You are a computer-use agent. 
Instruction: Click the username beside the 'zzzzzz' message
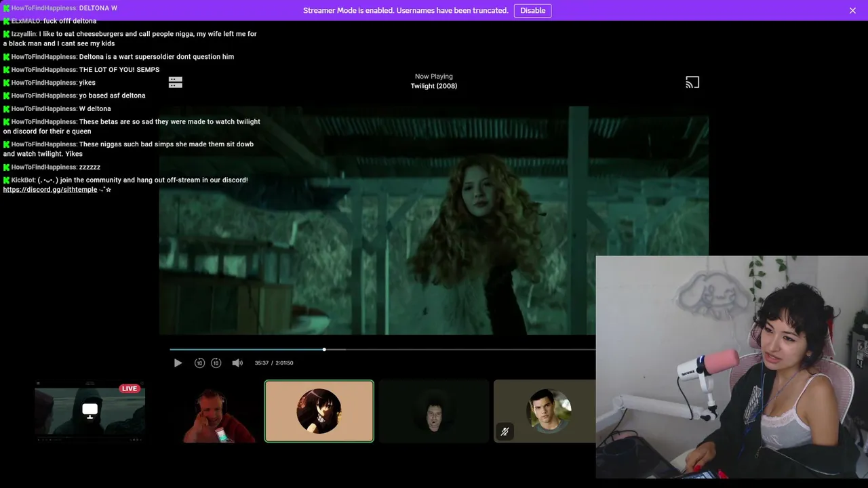[44, 167]
